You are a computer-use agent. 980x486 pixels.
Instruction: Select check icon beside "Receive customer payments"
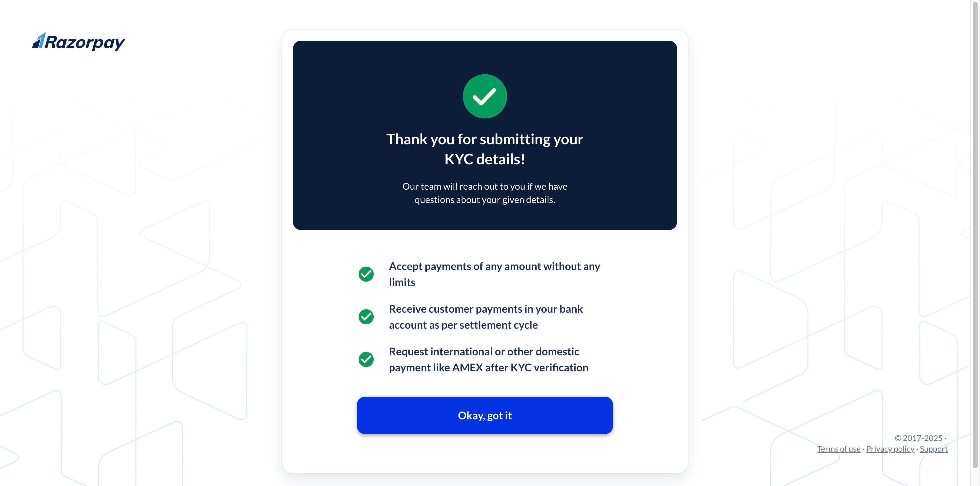point(366,317)
